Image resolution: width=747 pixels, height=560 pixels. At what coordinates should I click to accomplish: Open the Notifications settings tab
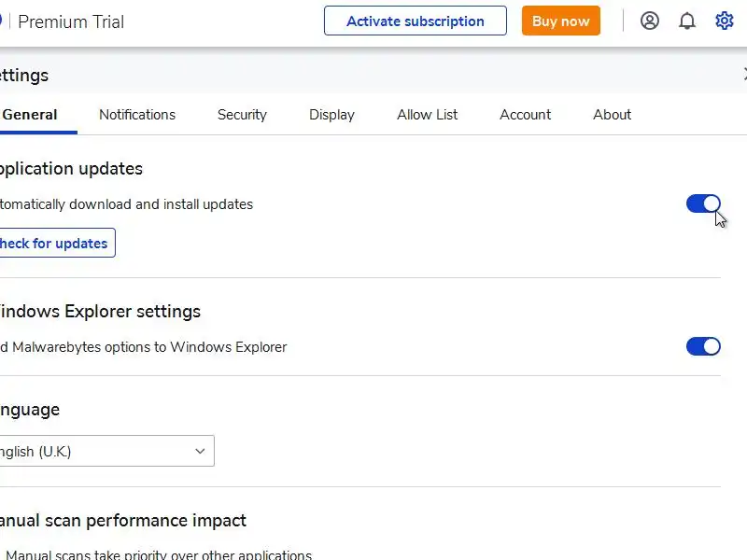click(x=137, y=115)
